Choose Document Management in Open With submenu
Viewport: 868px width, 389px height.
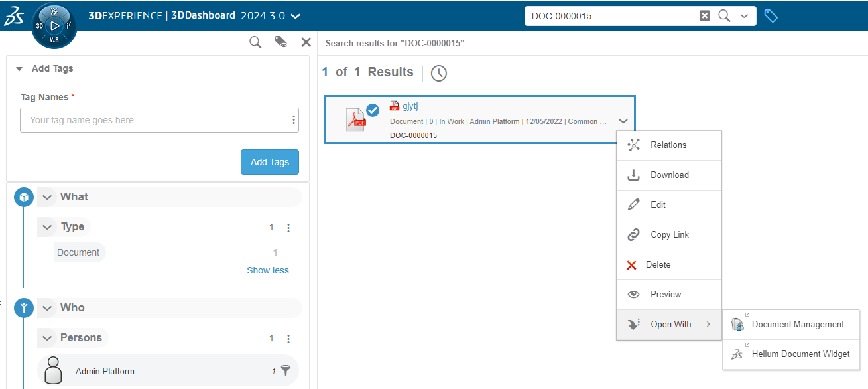(x=798, y=325)
